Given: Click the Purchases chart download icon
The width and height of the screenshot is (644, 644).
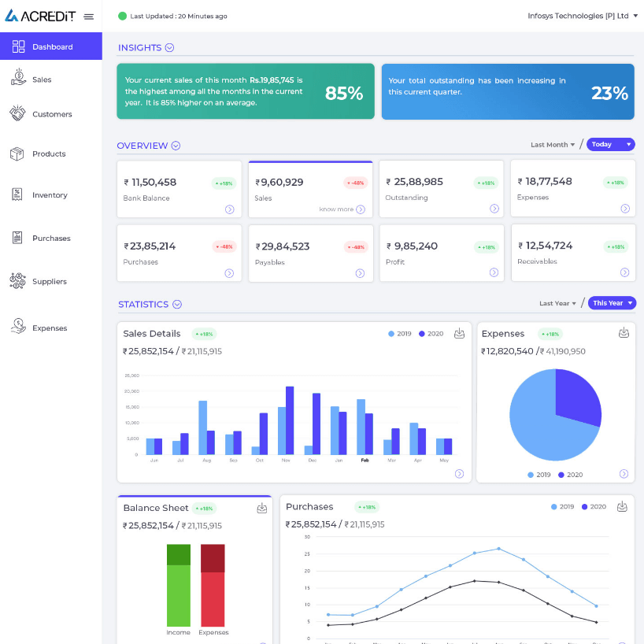Looking at the screenshot, I should pyautogui.click(x=624, y=506).
